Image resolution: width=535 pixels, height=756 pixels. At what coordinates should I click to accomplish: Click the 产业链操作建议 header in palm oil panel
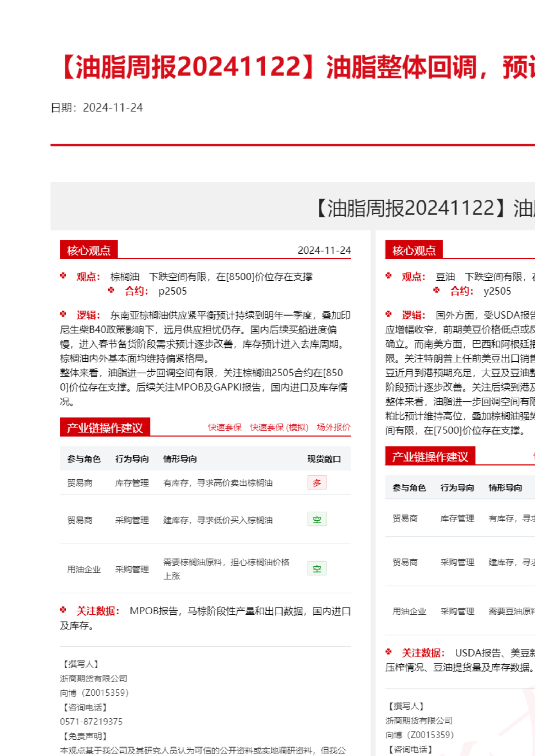[x=105, y=427]
